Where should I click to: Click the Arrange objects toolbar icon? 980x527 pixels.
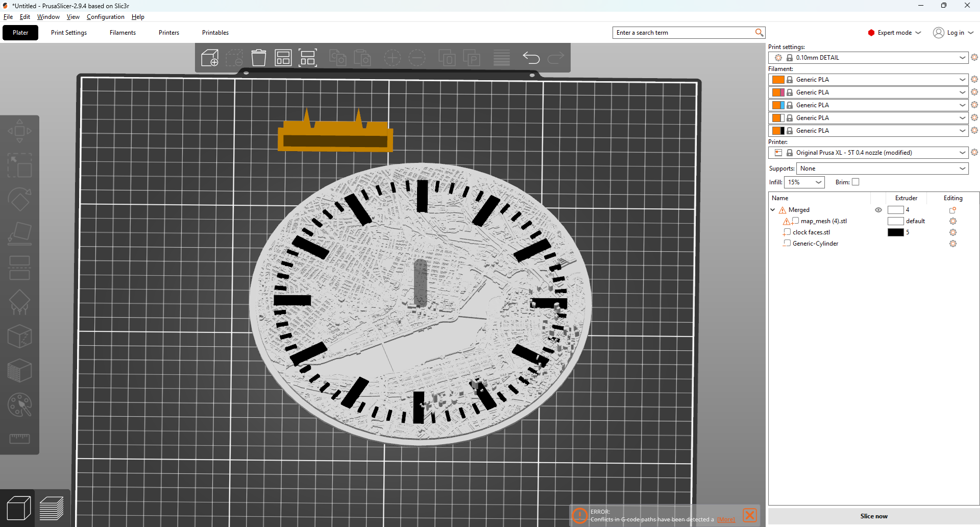(x=283, y=58)
